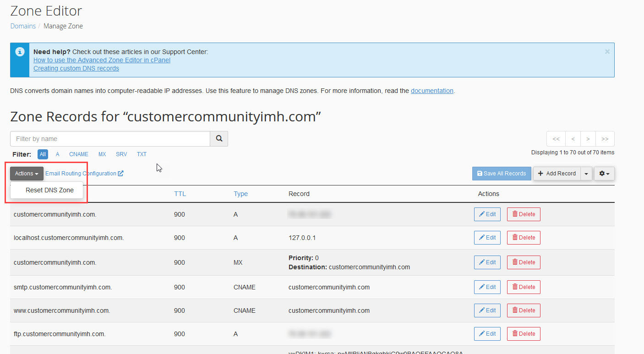Show All record types filter
Viewport: 644px width, 354px height.
[43, 154]
